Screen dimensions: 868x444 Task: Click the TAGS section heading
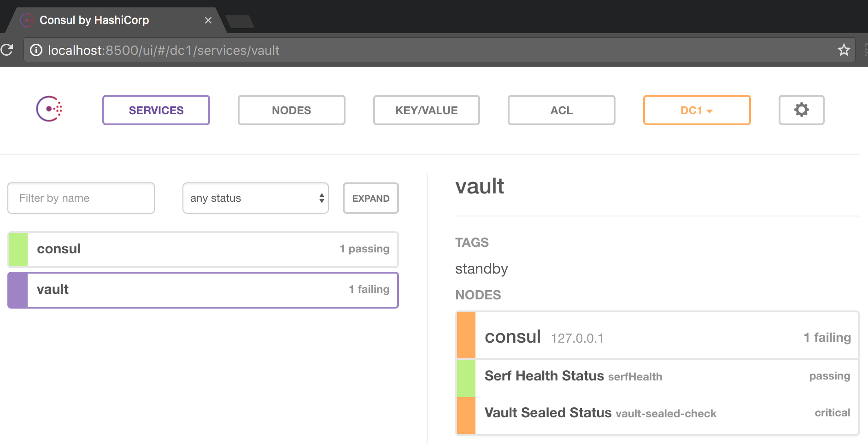point(472,242)
